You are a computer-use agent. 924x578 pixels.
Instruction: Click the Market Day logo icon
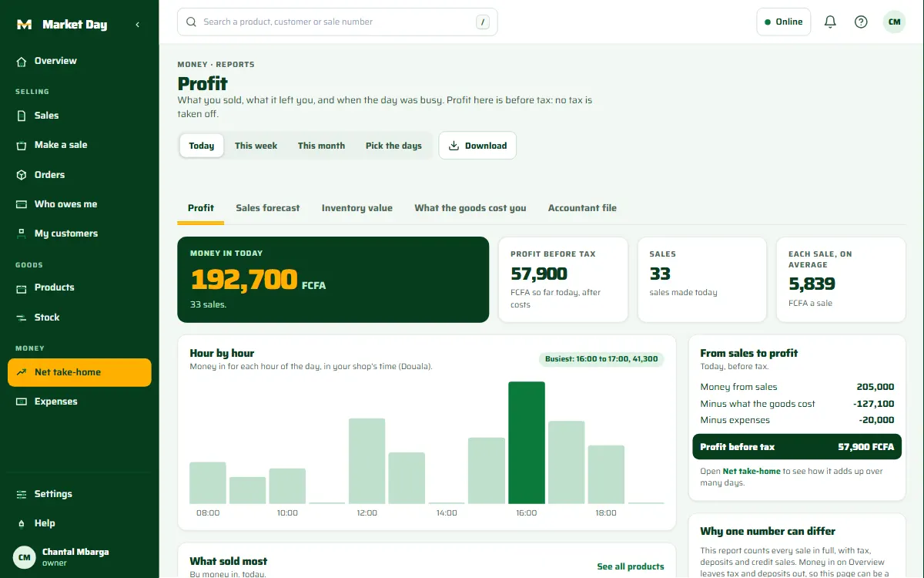coord(24,25)
